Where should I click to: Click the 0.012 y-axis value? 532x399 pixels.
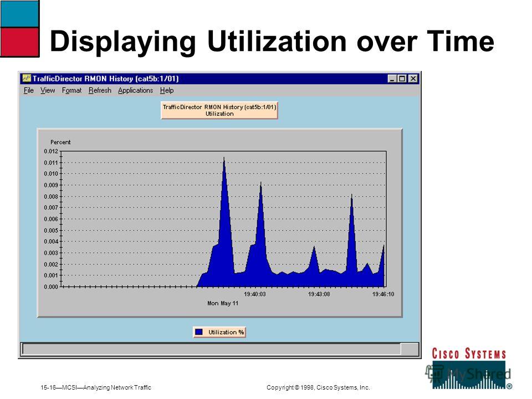51,151
